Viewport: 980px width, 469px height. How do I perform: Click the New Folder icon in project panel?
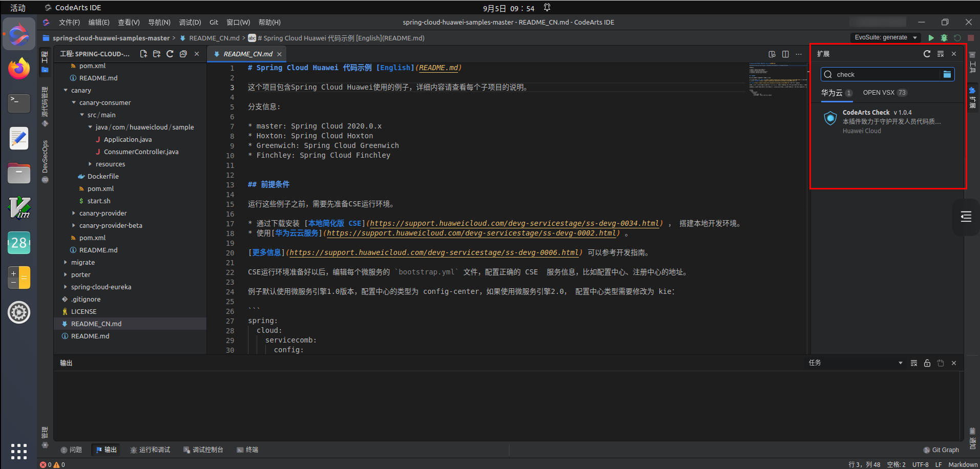click(157, 54)
